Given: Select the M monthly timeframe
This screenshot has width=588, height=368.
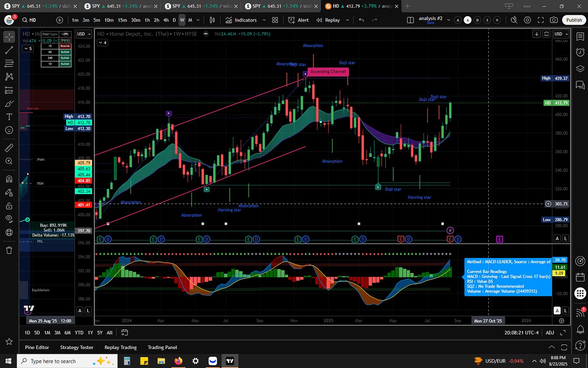Looking at the screenshot, I should pyautogui.click(x=190, y=20).
